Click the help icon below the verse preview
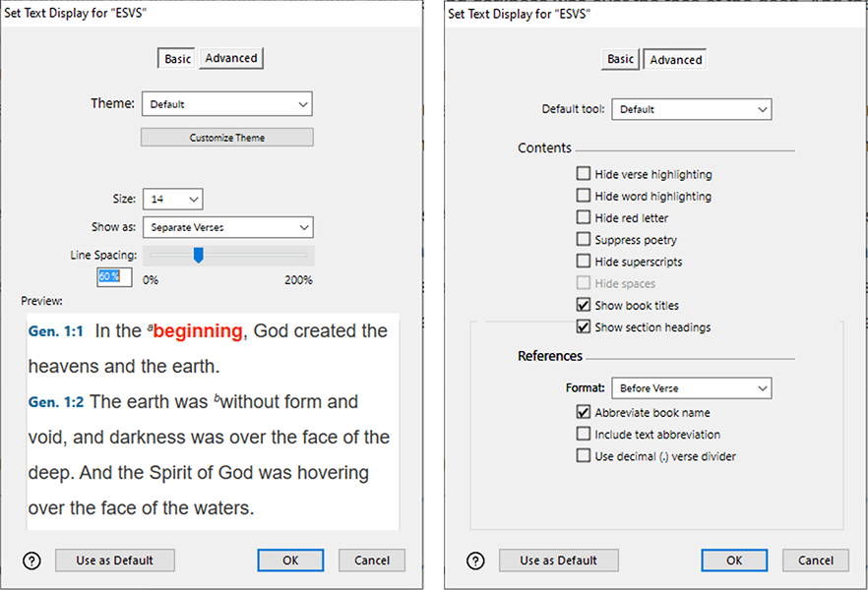 tap(31, 560)
